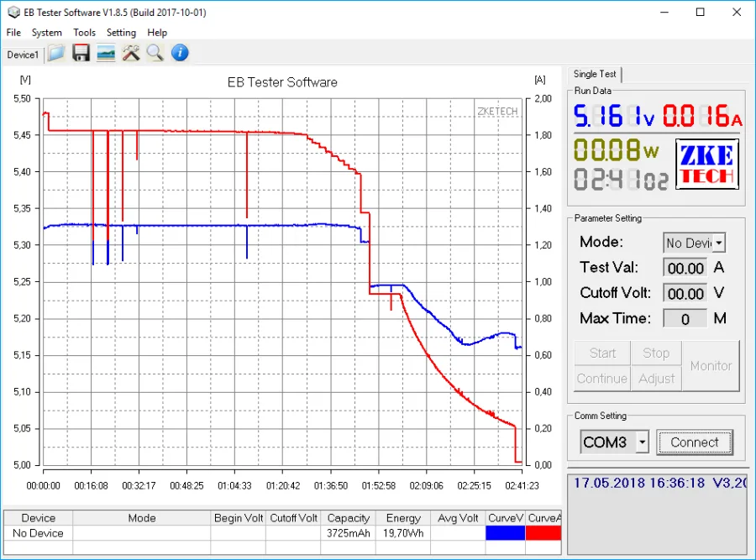Click the floppy disk save icon
Screen dimensions: 756x560
click(81, 54)
